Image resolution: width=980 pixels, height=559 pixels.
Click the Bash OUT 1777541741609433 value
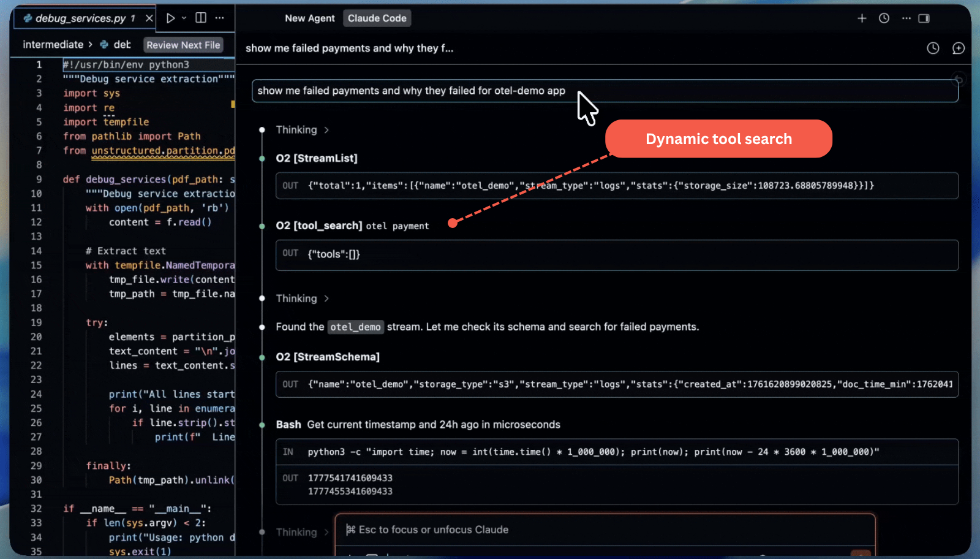coord(350,478)
